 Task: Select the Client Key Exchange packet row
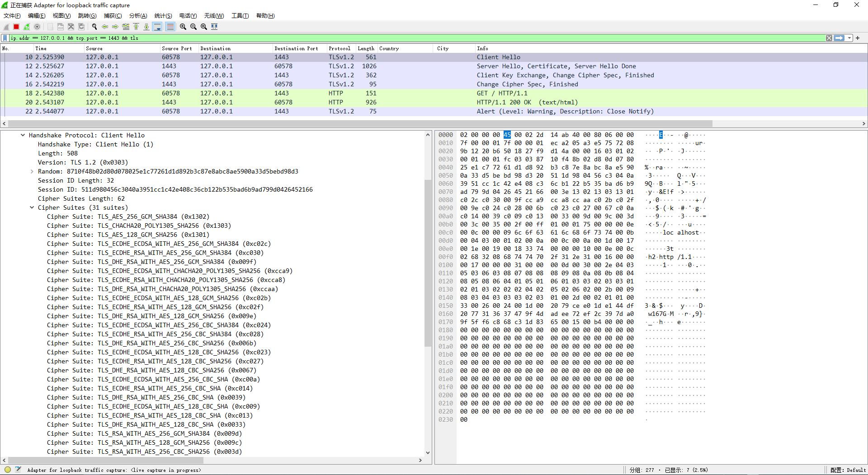(434, 75)
